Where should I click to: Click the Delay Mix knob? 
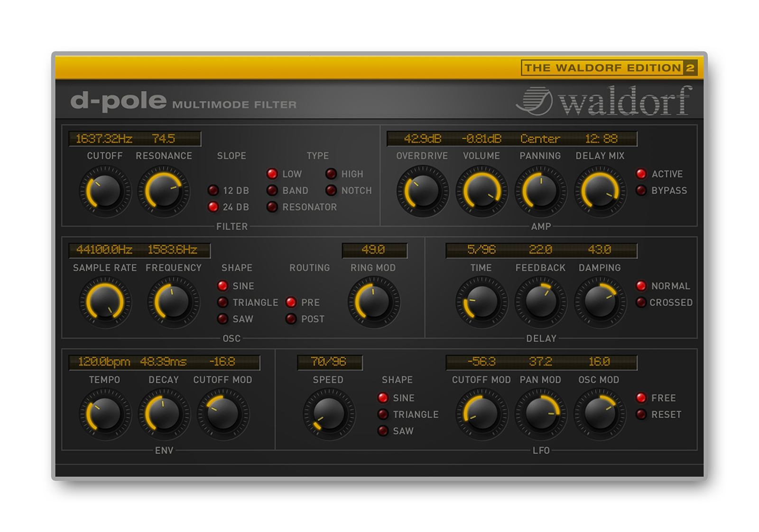(600, 192)
